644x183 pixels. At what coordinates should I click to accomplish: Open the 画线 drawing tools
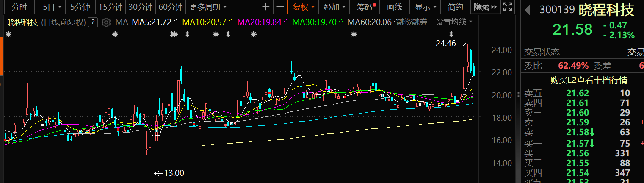click(x=395, y=7)
